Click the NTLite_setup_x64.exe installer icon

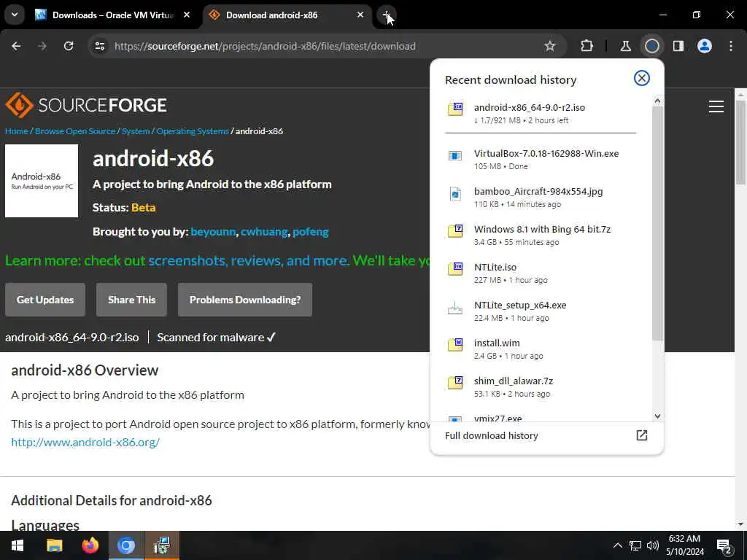coord(455,308)
